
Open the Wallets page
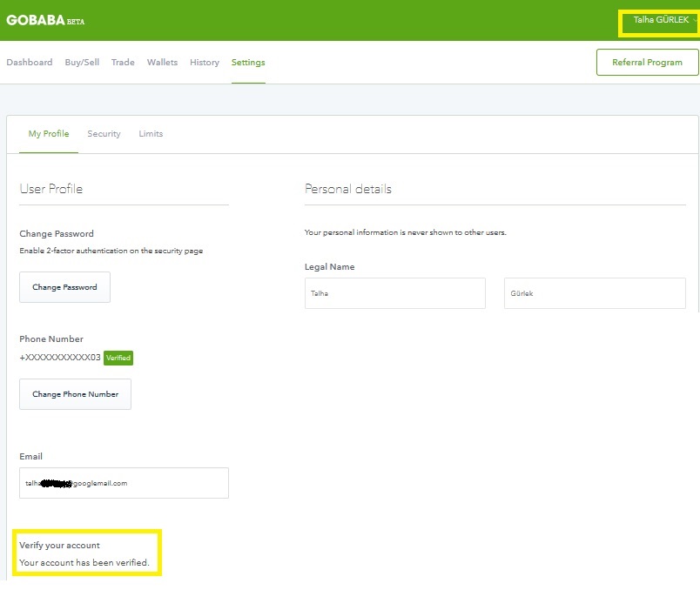pyautogui.click(x=162, y=62)
